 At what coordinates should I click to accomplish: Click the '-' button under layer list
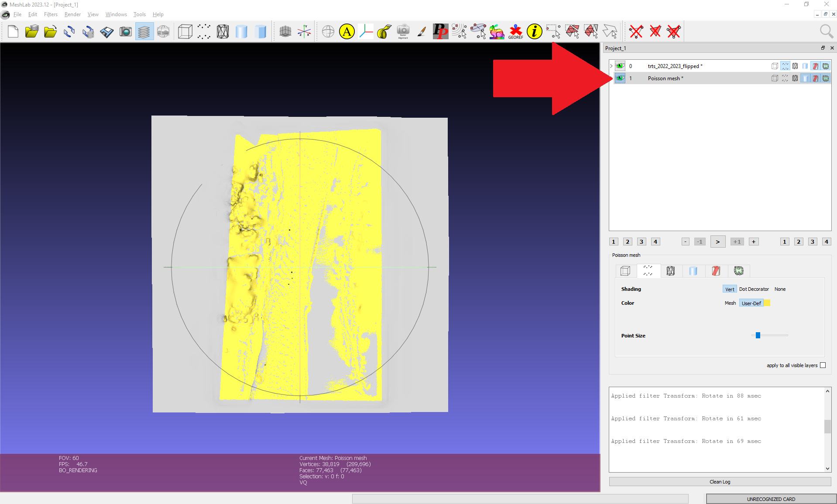point(686,242)
